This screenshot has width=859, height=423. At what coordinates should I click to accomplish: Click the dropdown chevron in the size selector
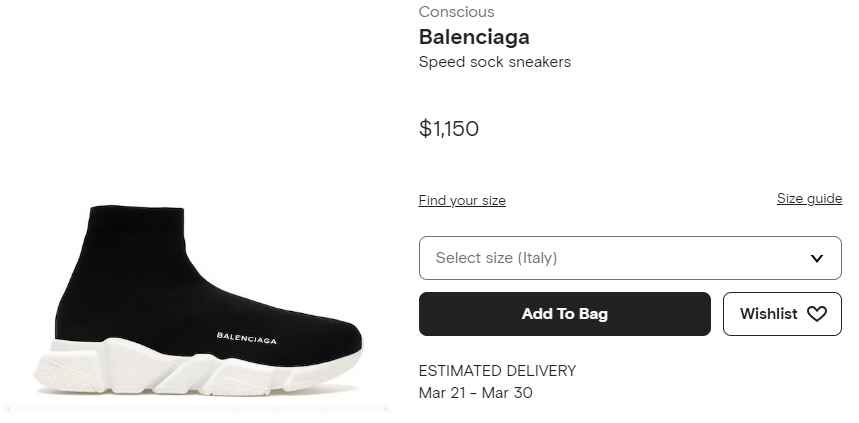[x=817, y=258]
